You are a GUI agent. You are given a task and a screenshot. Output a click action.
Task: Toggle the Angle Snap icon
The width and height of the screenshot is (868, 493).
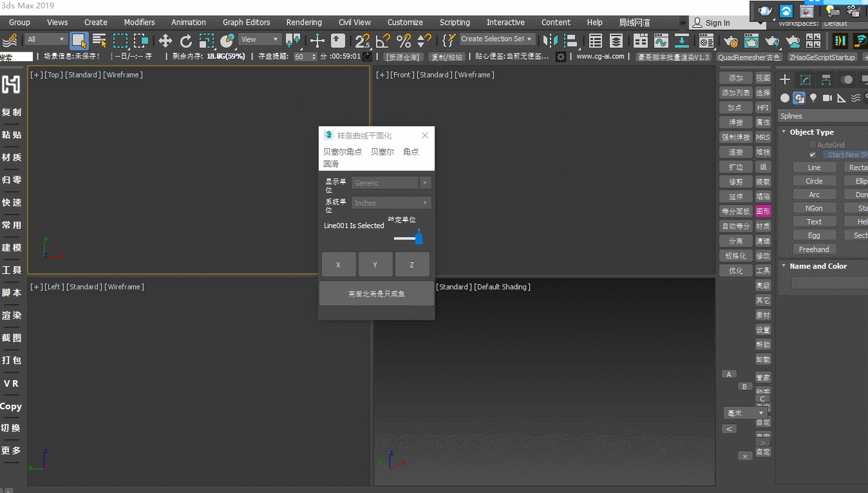(x=383, y=41)
